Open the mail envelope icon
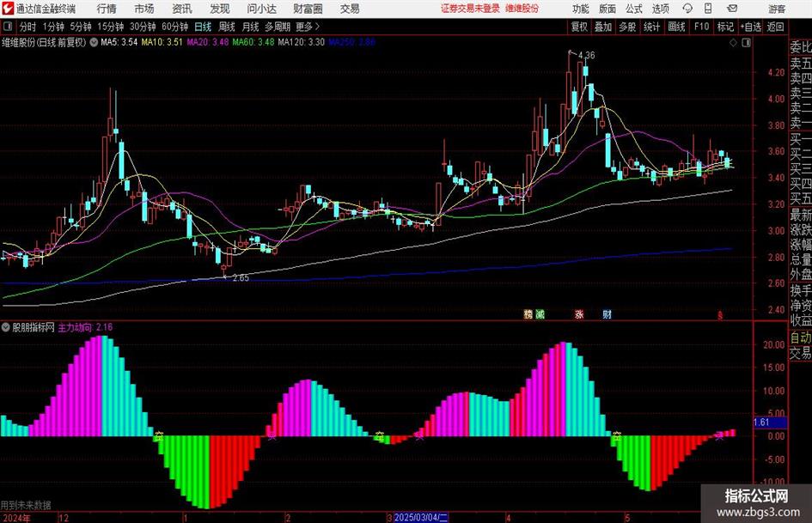The height and width of the screenshot is (523, 812). (732, 9)
